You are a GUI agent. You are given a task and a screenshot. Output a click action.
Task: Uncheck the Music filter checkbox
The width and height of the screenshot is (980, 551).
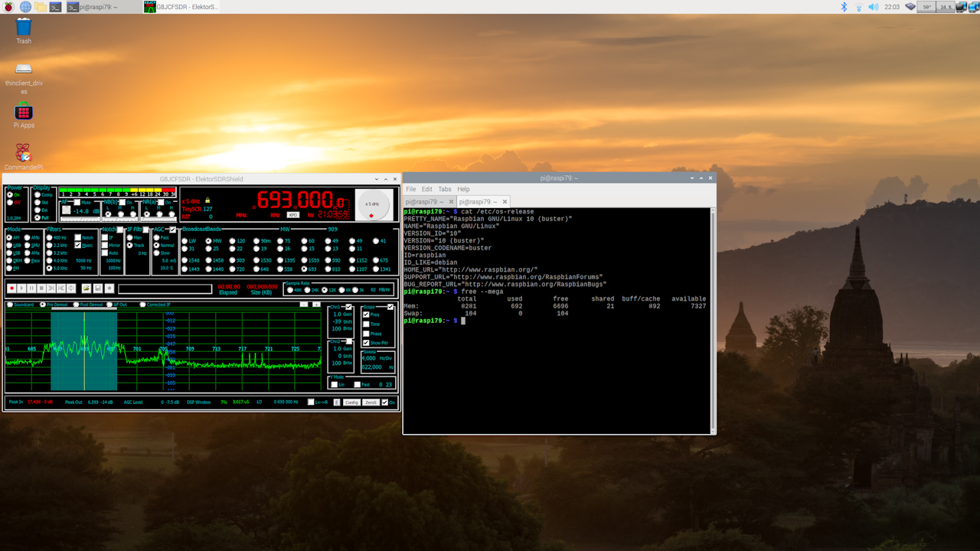77,246
